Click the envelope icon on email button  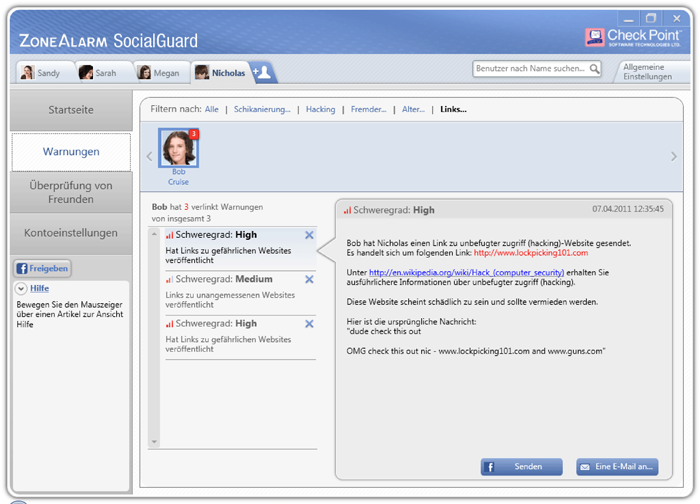[584, 467]
